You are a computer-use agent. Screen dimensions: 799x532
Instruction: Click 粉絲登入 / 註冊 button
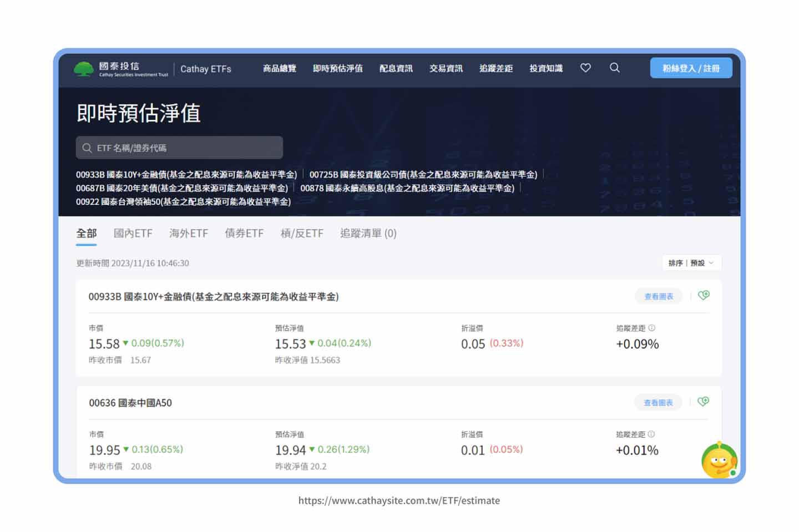pyautogui.click(x=691, y=68)
